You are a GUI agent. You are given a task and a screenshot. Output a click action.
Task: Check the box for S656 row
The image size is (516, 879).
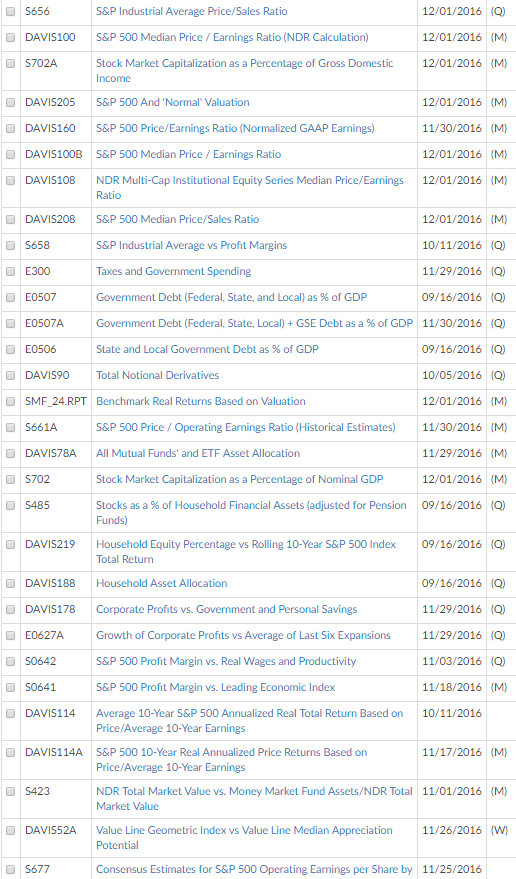click(10, 12)
